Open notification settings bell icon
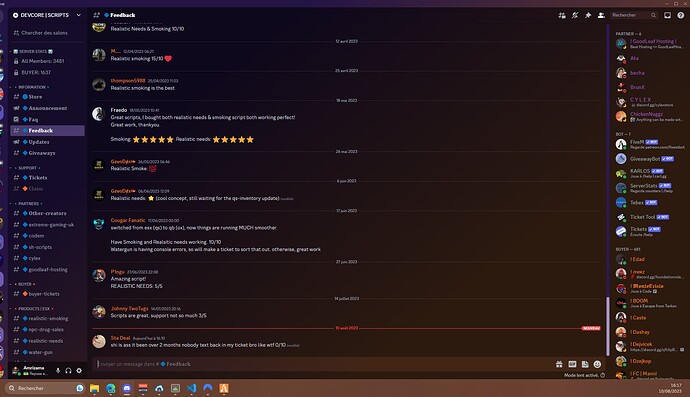Screen dimensions: 690x397 point(575,15)
